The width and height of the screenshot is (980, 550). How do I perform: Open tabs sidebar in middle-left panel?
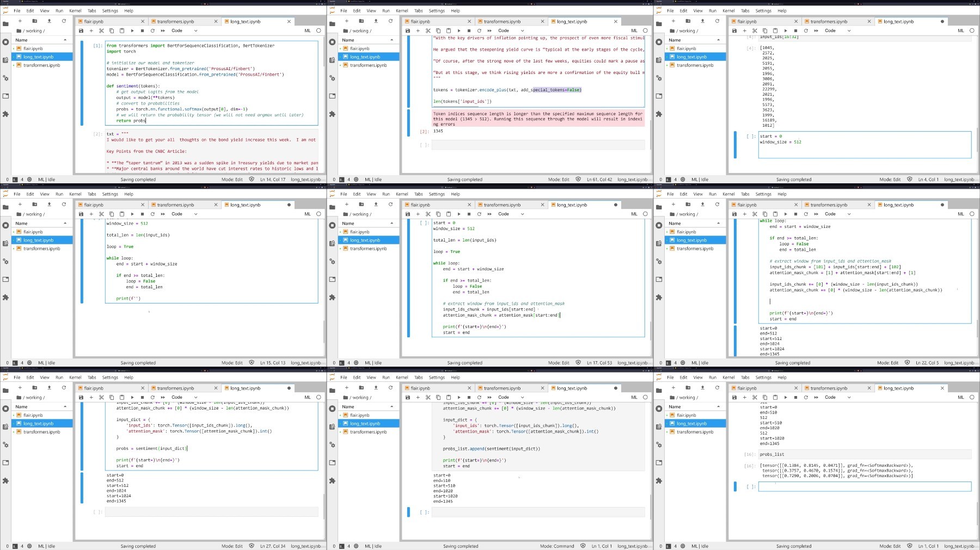(5, 279)
